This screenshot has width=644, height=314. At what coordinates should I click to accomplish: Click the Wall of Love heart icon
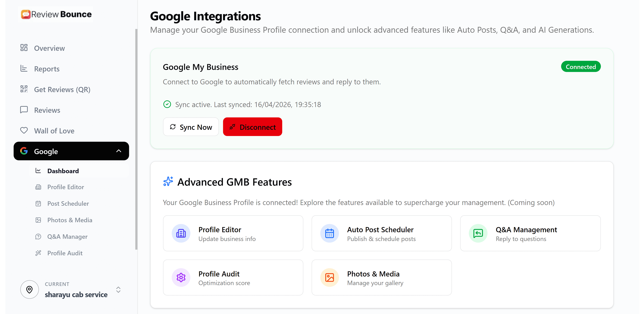(24, 130)
